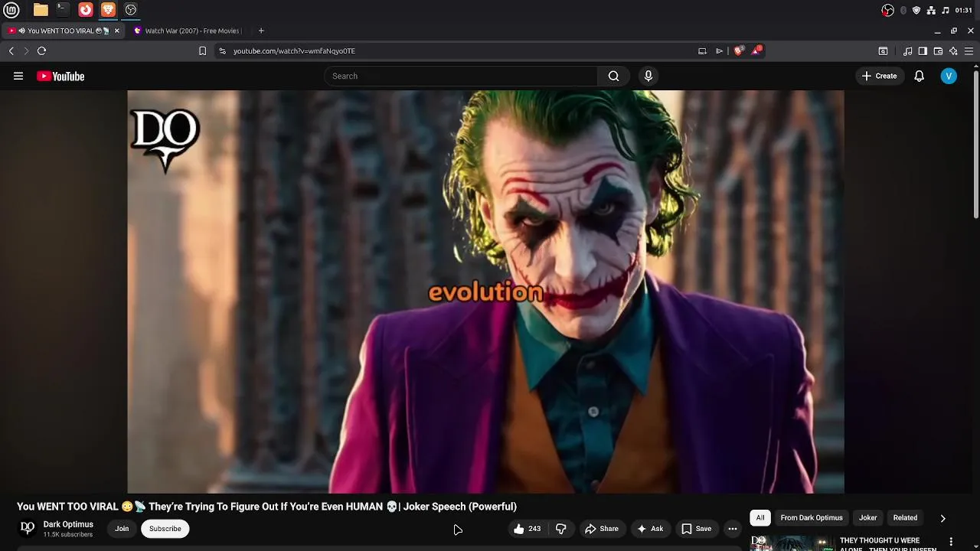Toggle the browser sidebar panel
Viewport: 980px width, 551px height.
click(x=923, y=51)
